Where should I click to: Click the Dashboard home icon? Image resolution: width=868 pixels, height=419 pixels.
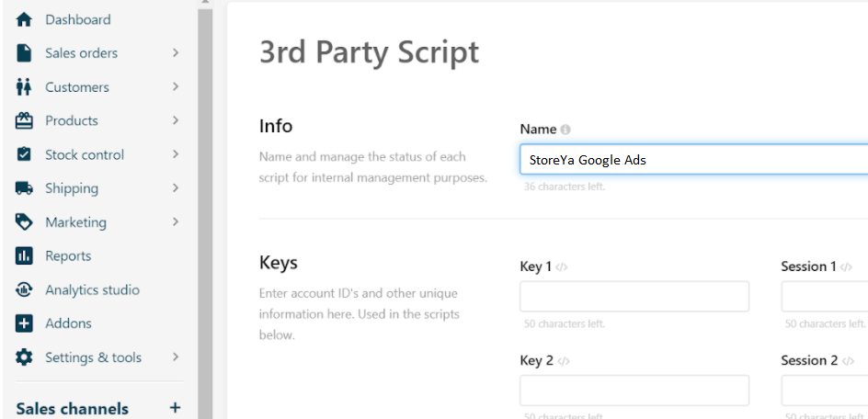[25, 19]
